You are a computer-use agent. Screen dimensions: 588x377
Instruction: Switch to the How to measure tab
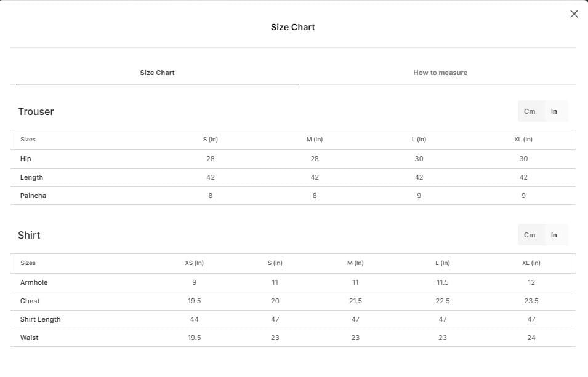440,73
